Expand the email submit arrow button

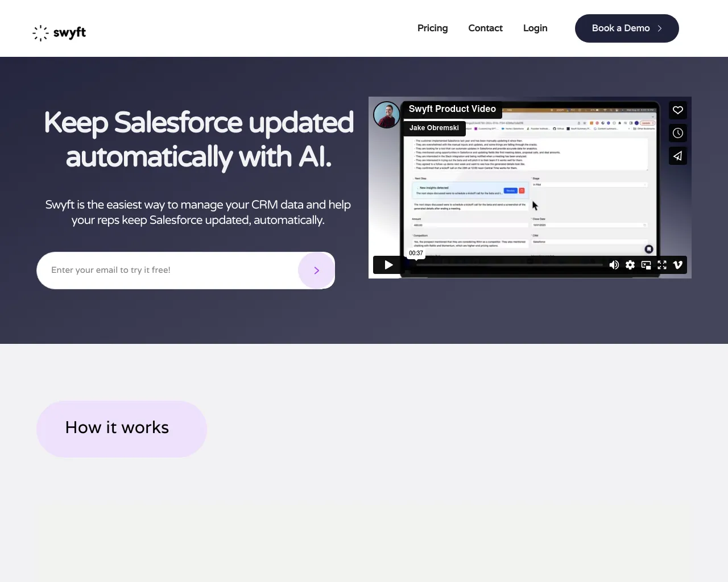pos(316,270)
